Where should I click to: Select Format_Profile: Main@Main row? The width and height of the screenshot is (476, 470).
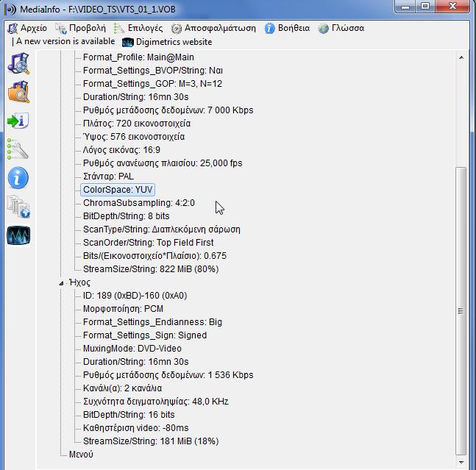(138, 57)
